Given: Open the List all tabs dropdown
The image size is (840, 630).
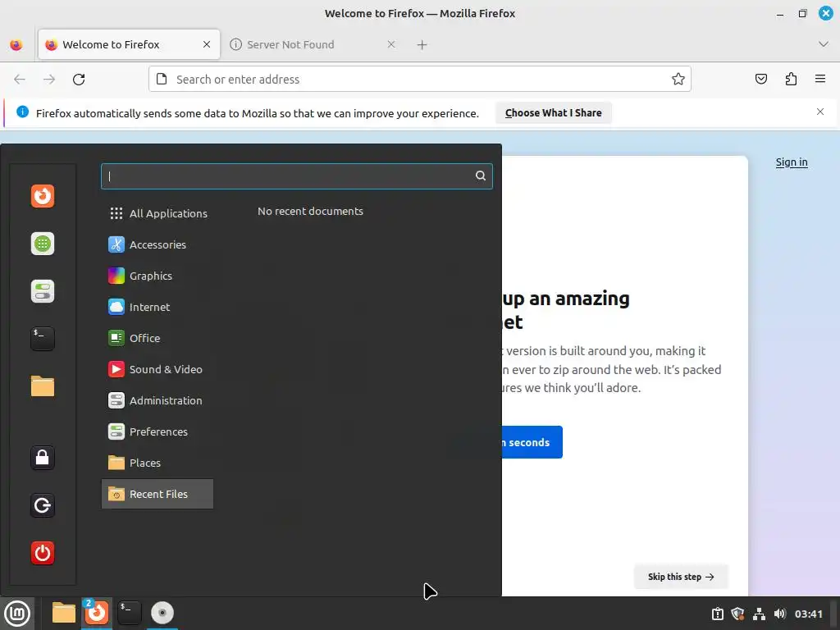Looking at the screenshot, I should (824, 44).
